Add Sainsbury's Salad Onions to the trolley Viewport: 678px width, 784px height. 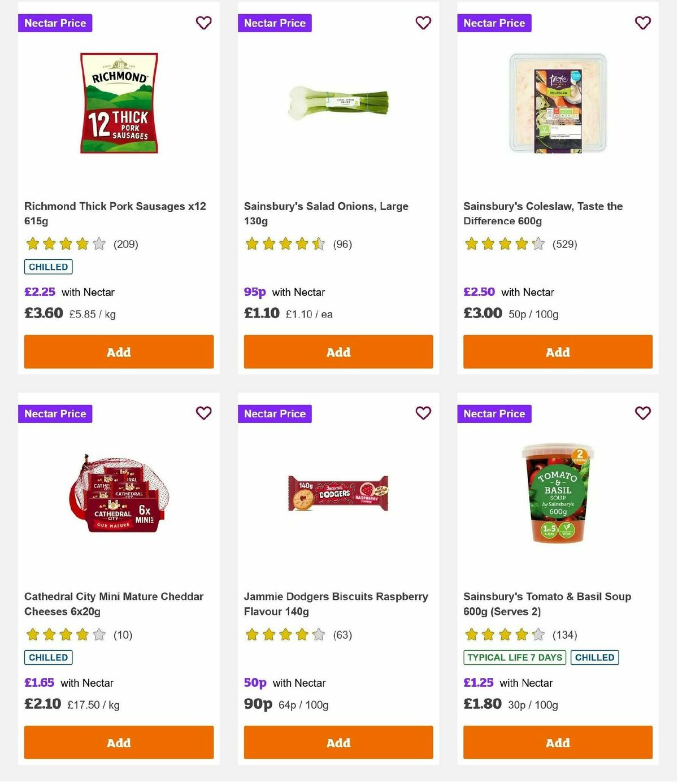click(338, 352)
